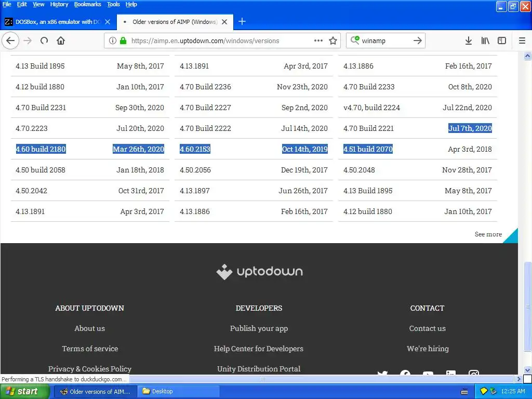Viewport: 532px width, 399px height.
Task: Open version 4.13.1897 entry
Action: click(195, 191)
